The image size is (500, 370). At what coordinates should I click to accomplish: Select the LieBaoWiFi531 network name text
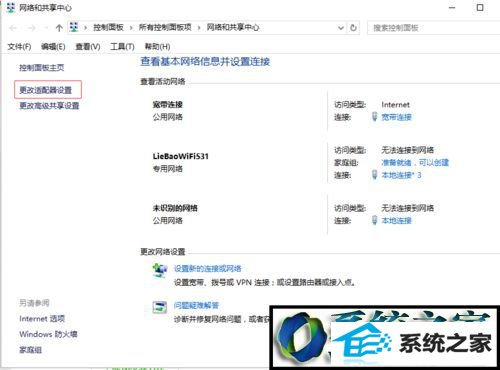181,156
